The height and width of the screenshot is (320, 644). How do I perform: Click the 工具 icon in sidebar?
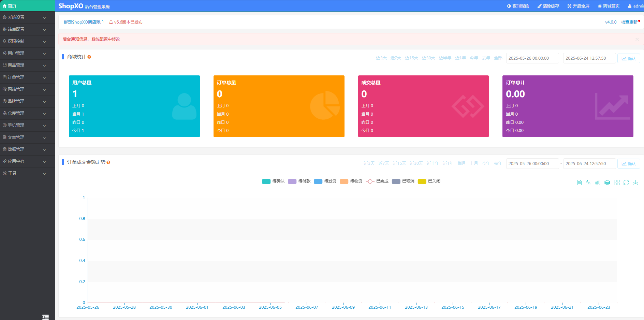click(x=4, y=173)
